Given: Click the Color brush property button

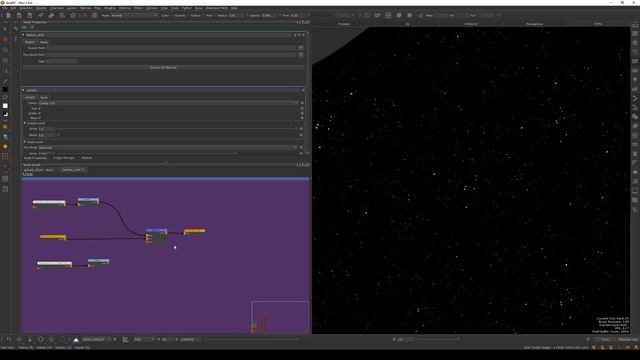Looking at the screenshot, I should click(165, 16).
